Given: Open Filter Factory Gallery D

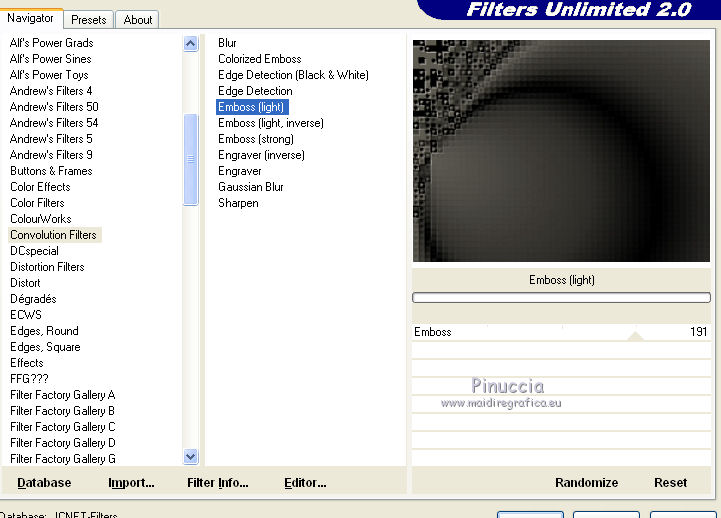Looking at the screenshot, I should (x=63, y=443).
